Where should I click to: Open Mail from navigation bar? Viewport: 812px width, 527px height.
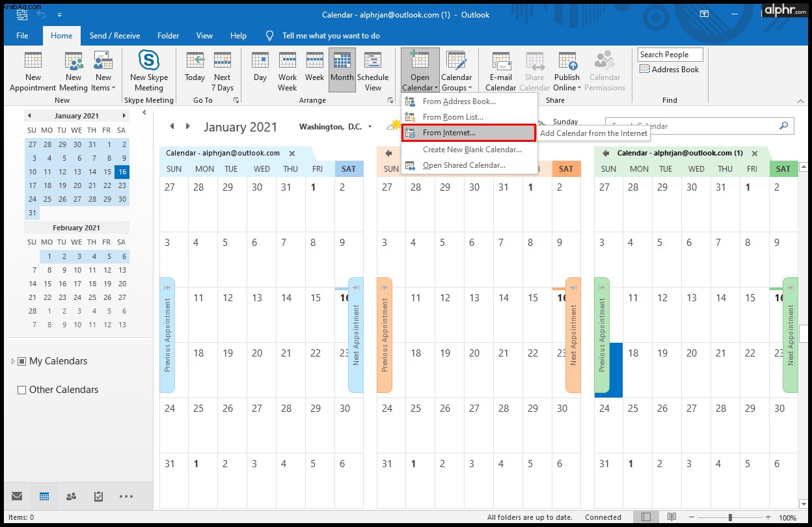[17, 496]
